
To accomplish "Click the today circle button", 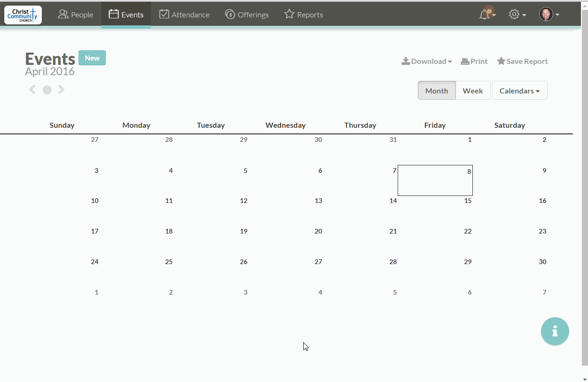I will [47, 90].
